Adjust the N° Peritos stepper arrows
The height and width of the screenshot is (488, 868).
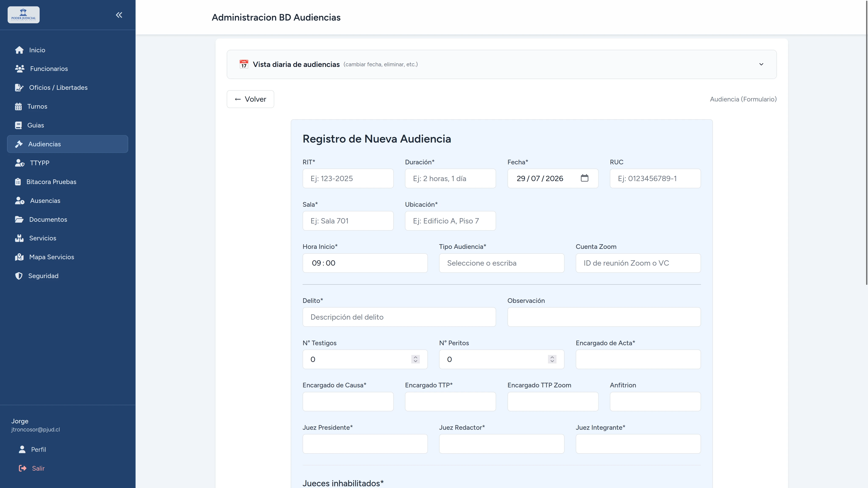click(552, 359)
